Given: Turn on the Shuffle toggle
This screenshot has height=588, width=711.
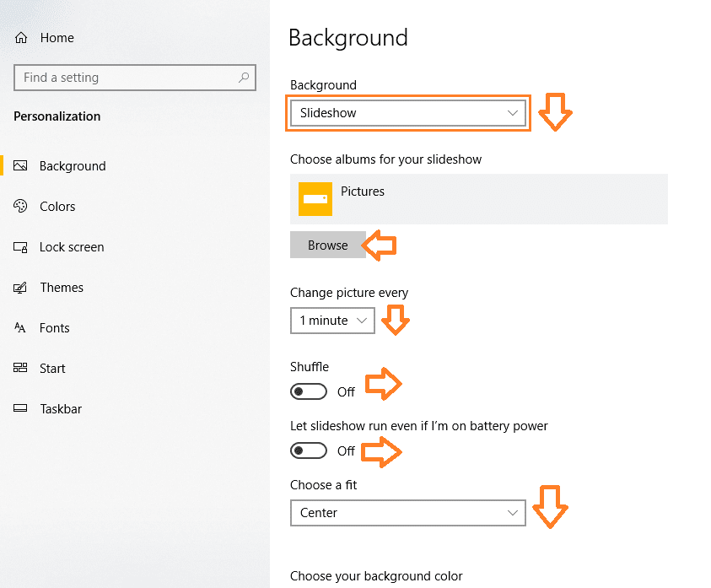Looking at the screenshot, I should 309,391.
